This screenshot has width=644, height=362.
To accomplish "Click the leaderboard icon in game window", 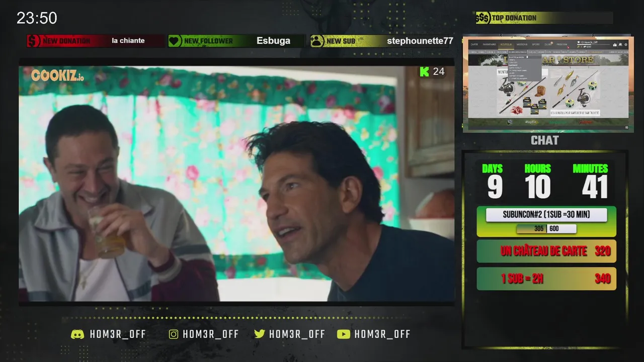I will (615, 44).
